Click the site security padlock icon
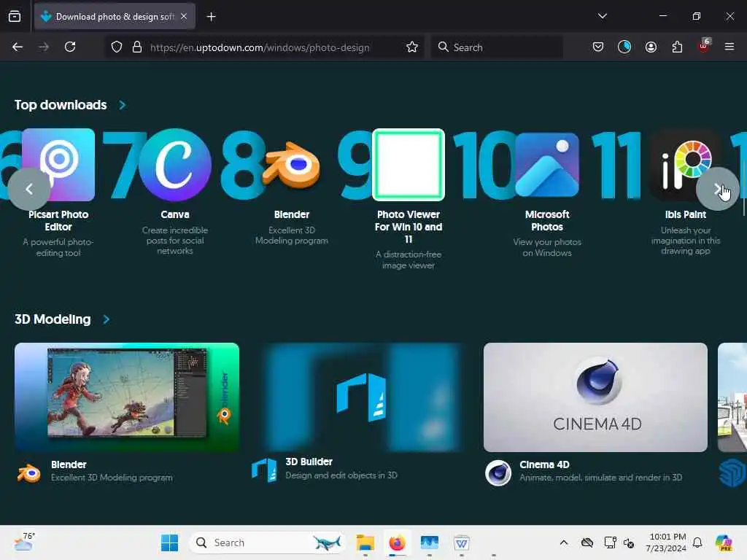 (x=137, y=47)
